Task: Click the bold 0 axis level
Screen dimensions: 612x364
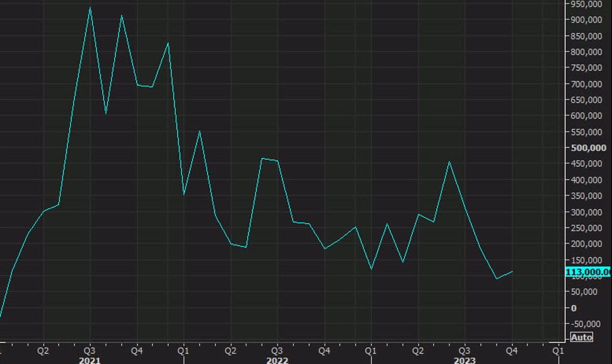Action: 573,308
